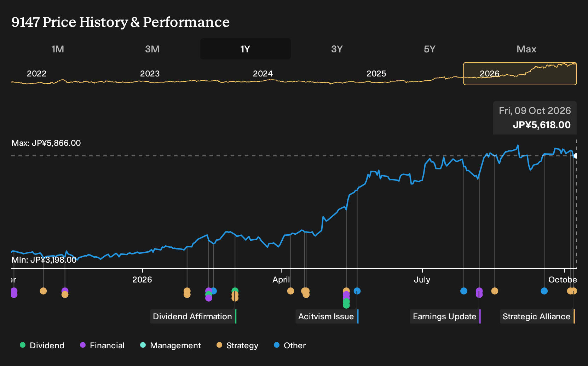The width and height of the screenshot is (588, 366).
Task: Choose the 1Y range tab
Action: click(x=246, y=49)
